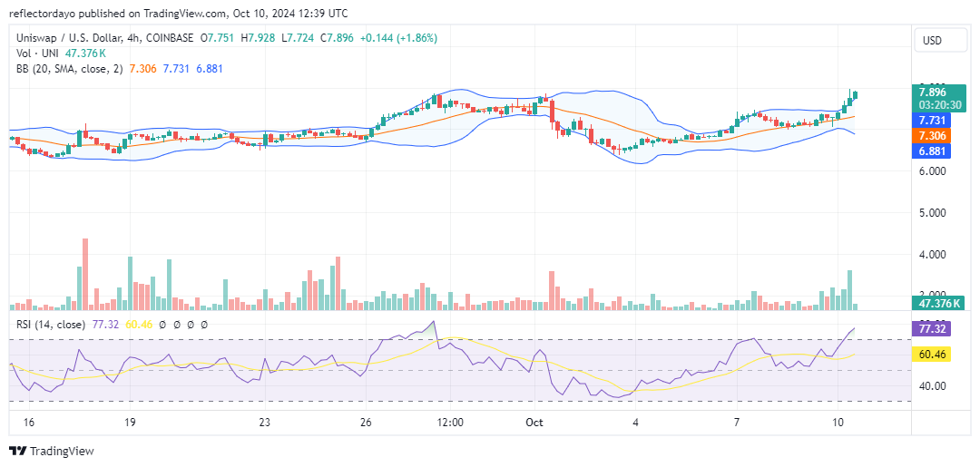Screen dimensions: 980x467
Task: Click the open value O7.751 in header
Action: pyautogui.click(x=217, y=38)
